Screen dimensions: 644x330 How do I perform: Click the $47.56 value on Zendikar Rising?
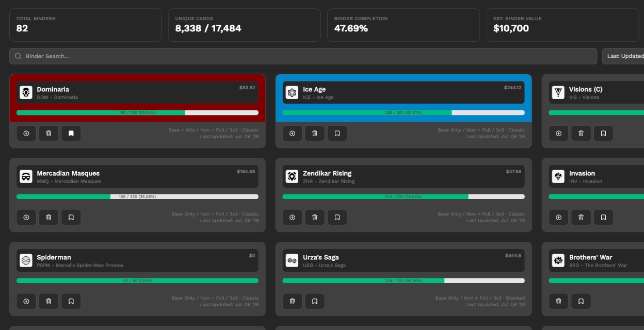513,172
